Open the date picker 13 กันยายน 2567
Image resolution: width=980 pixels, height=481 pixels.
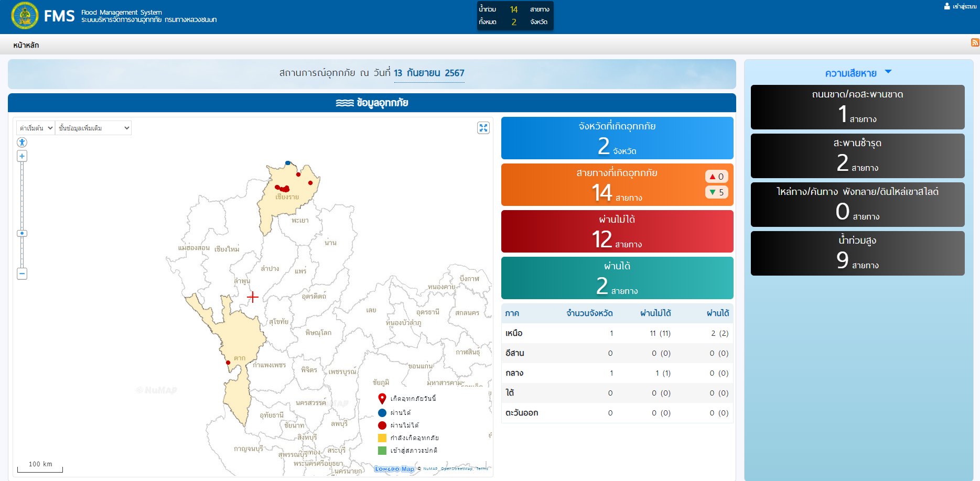pos(429,73)
